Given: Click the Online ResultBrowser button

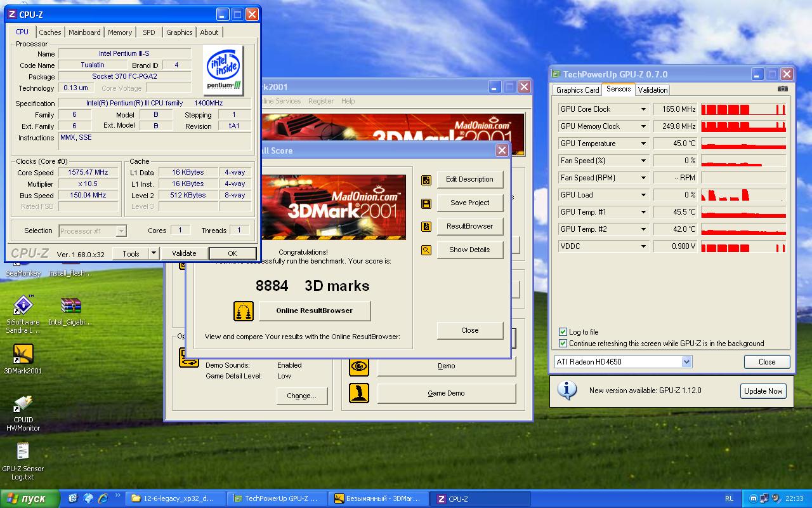Looking at the screenshot, I should 314,311.
